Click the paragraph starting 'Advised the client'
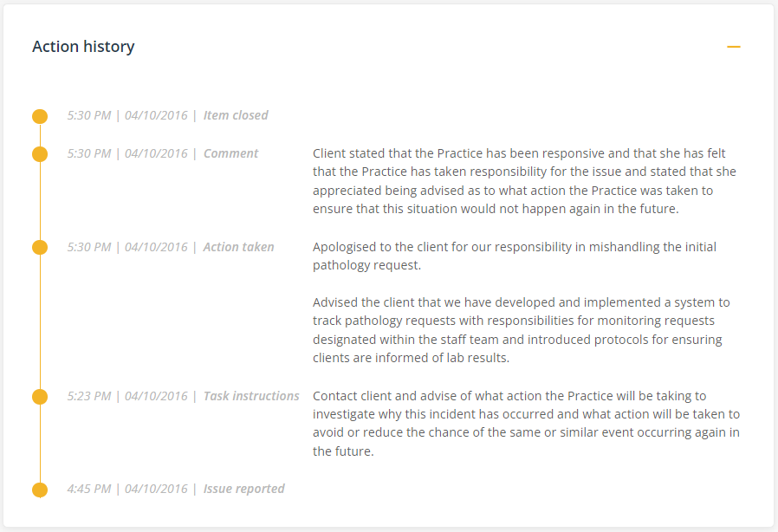The image size is (778, 532). coord(521,330)
